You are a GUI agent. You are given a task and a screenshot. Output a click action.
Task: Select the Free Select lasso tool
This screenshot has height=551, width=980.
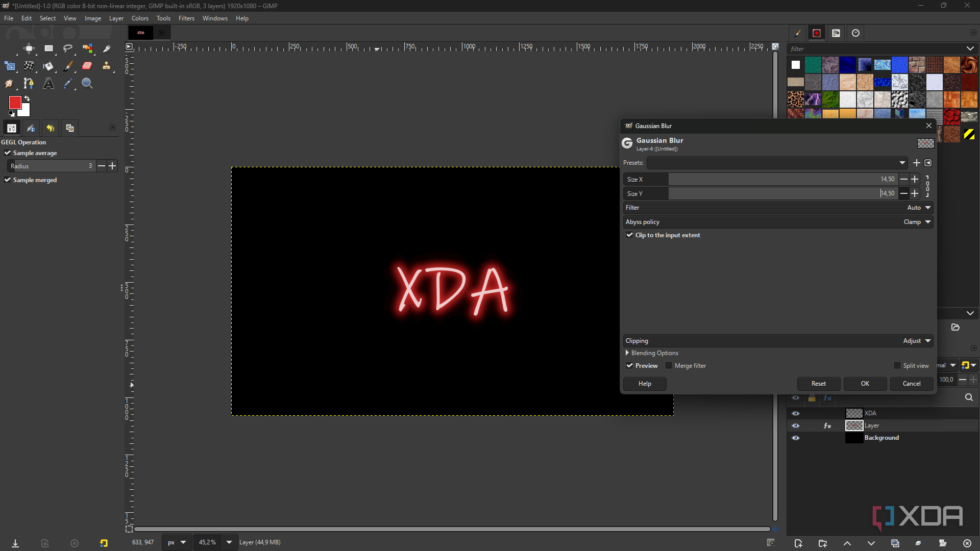click(68, 48)
